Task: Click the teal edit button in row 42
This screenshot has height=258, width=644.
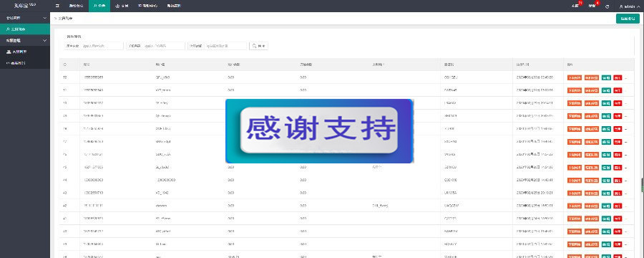Action: (x=606, y=206)
